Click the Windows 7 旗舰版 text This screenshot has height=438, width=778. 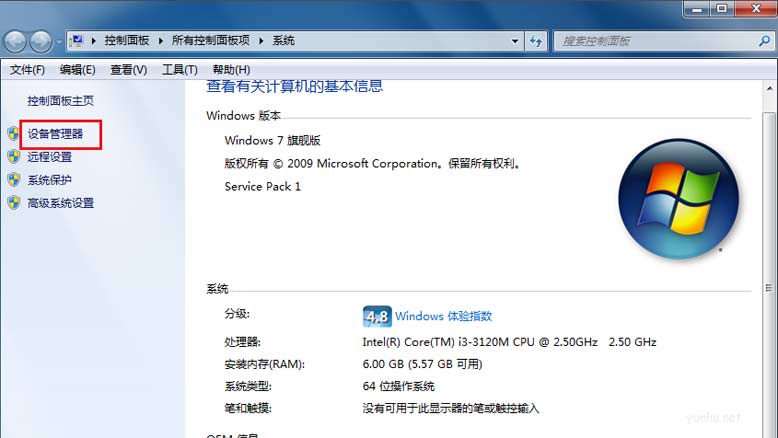[272, 140]
